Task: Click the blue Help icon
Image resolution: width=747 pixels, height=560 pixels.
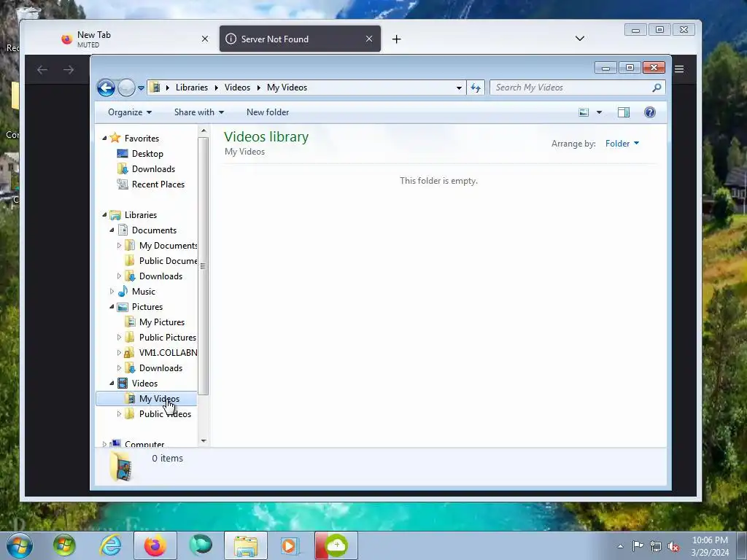Action: tap(650, 112)
